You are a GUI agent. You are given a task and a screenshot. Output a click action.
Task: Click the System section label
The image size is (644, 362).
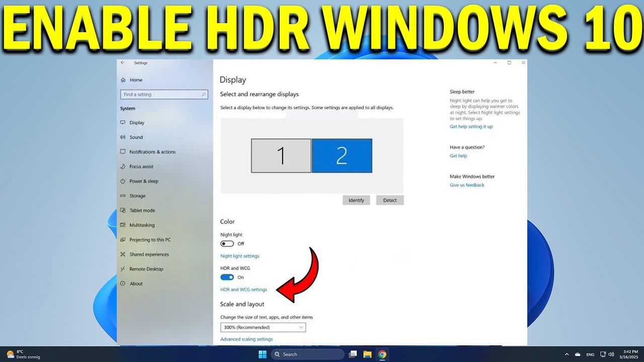(x=127, y=109)
